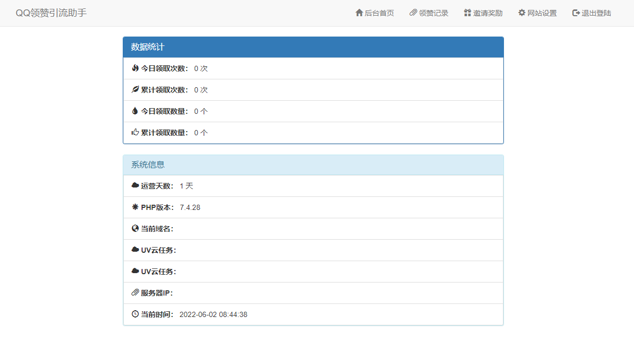
Task: Click the thumbs-up icon beside 累计领取数量
Action: coord(135,133)
